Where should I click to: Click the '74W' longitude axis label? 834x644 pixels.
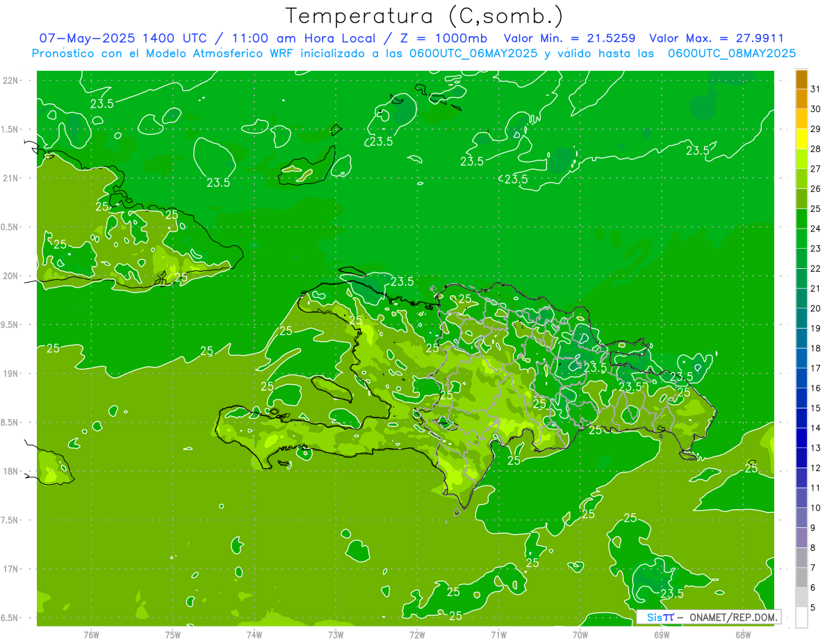click(254, 634)
